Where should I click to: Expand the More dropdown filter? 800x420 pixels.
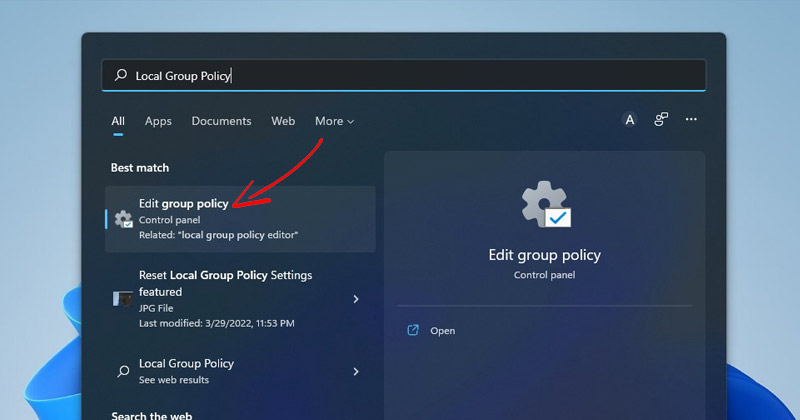(x=334, y=121)
